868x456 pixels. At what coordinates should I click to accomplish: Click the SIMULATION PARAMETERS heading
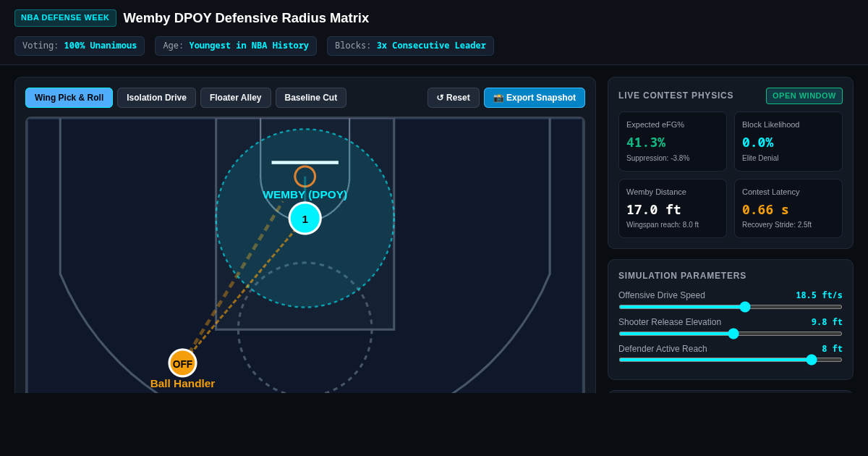pyautogui.click(x=682, y=276)
